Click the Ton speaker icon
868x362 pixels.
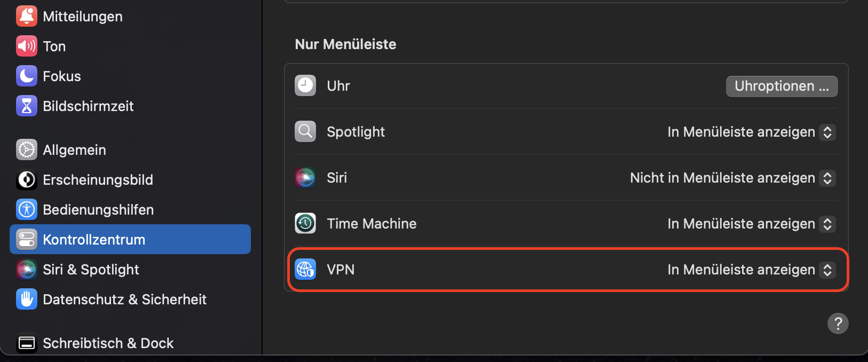(27, 46)
